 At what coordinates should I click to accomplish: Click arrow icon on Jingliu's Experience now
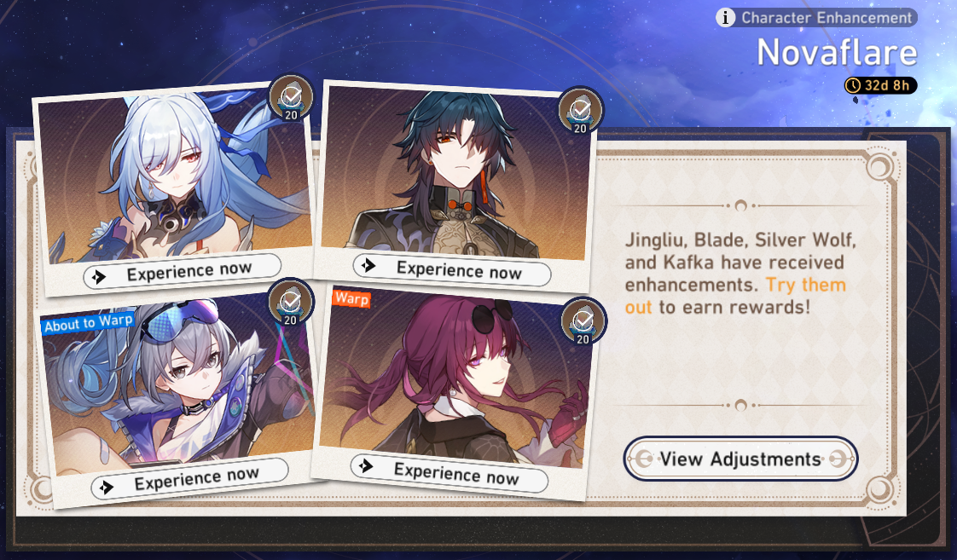[x=98, y=278]
